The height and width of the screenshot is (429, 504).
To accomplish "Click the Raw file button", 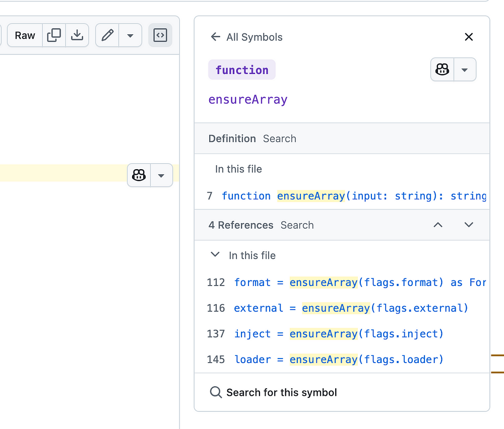I will (x=25, y=35).
